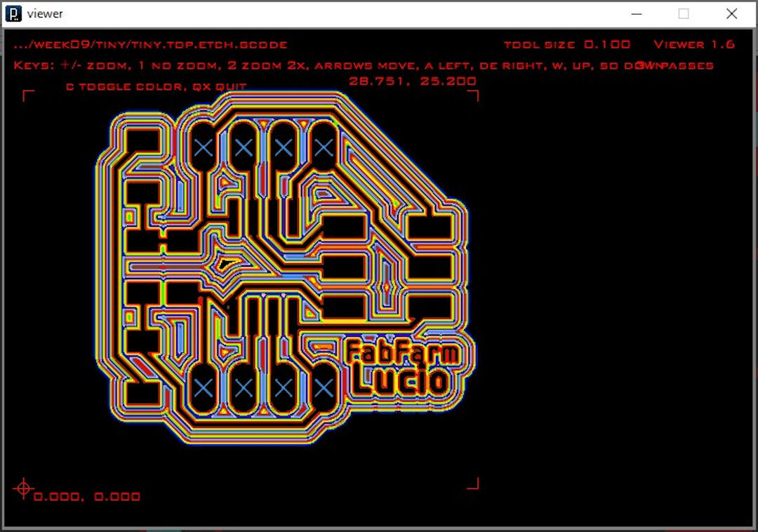Select the rightmost X drill marker in the top row

click(322, 148)
